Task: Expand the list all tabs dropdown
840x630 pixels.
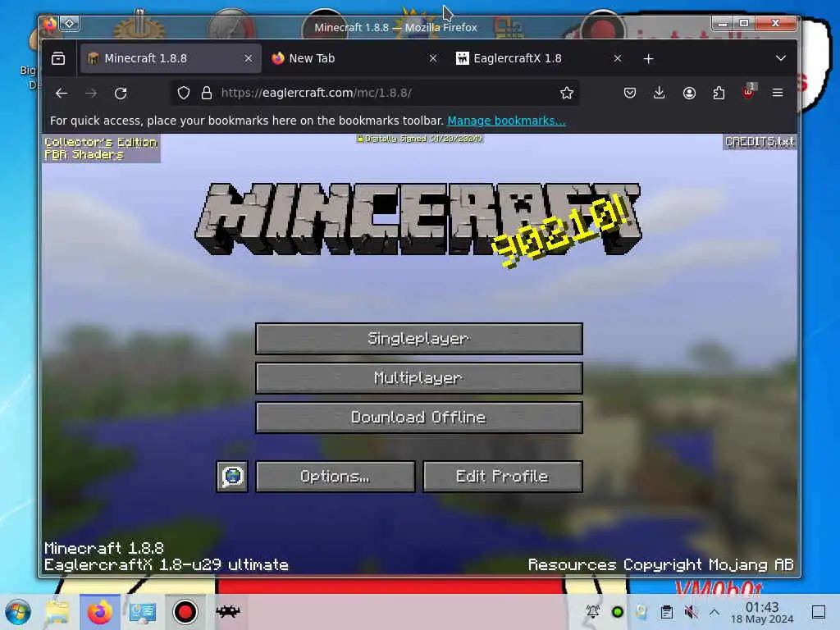Action: click(781, 58)
